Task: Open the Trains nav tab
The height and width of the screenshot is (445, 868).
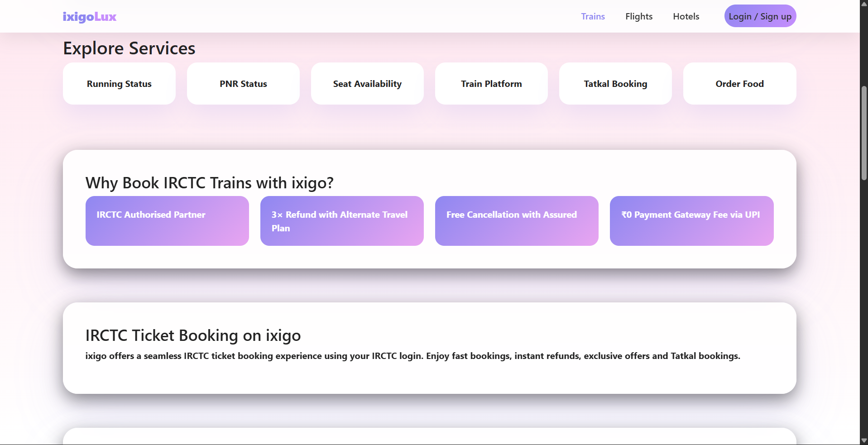Action: (593, 16)
